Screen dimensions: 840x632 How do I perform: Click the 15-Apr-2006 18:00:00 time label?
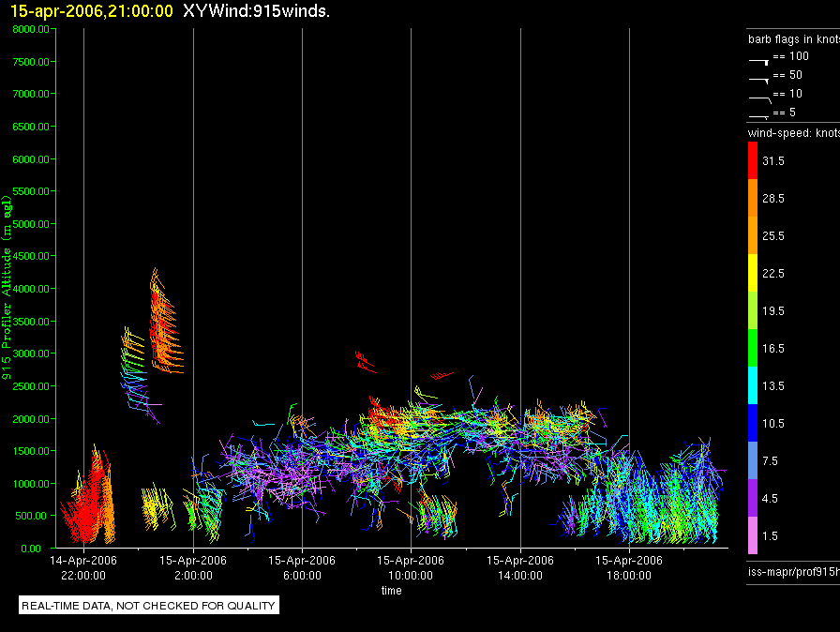click(629, 567)
